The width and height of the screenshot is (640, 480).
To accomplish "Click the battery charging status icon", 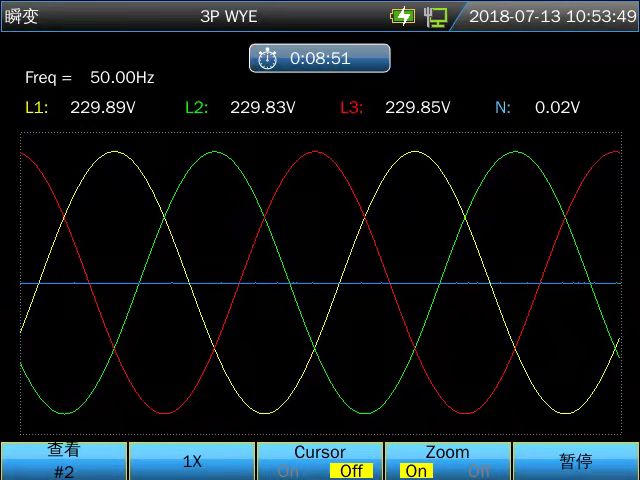I will (402, 16).
